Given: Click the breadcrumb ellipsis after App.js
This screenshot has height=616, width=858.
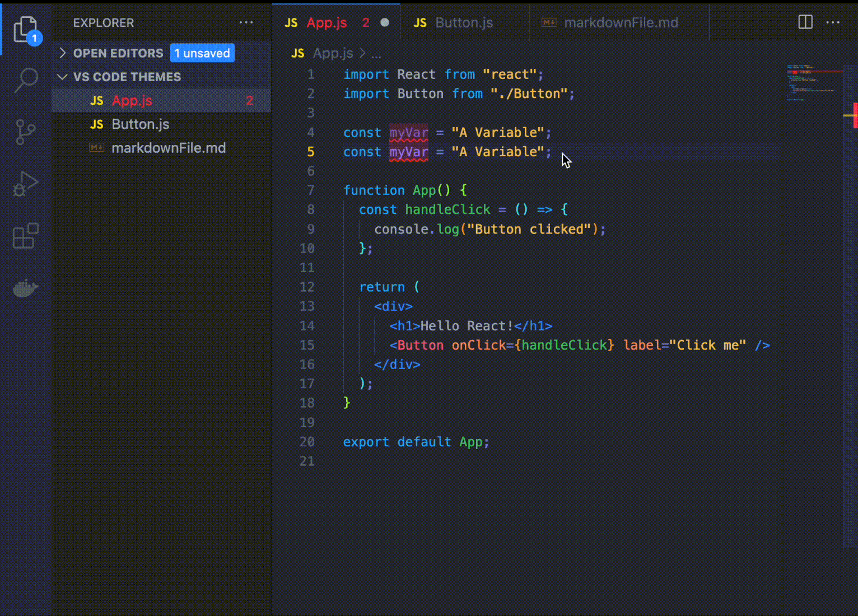Looking at the screenshot, I should click(376, 54).
